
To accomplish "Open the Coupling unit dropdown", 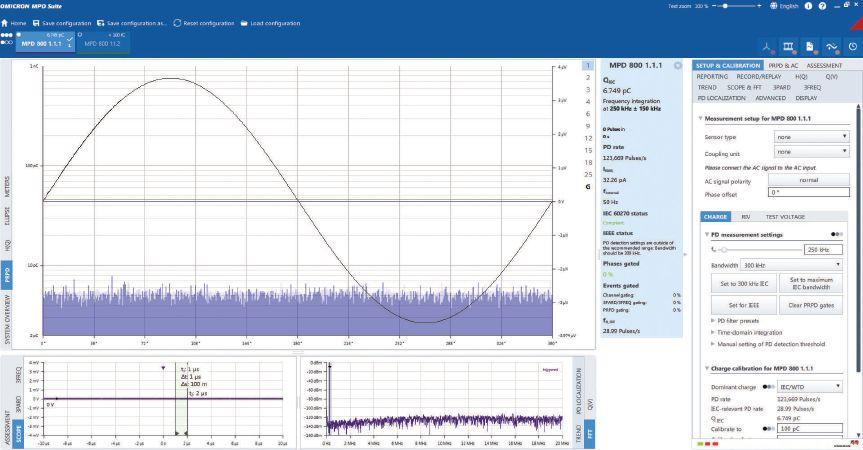I will [x=811, y=151].
